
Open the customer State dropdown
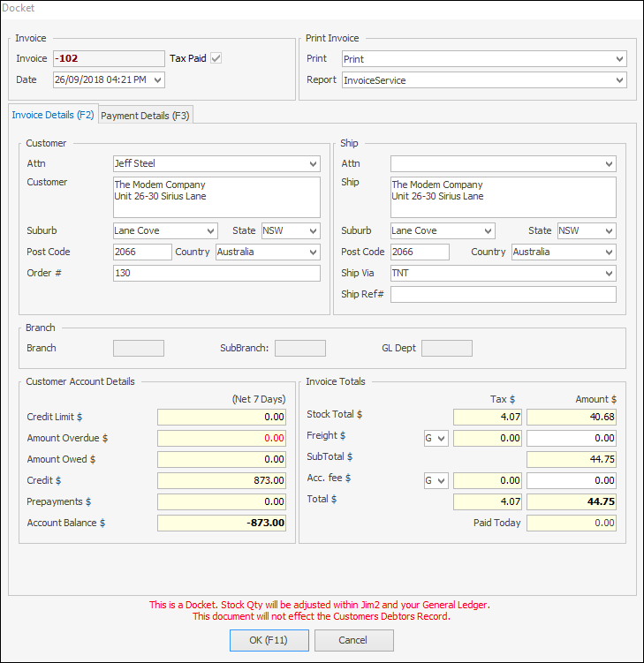[313, 231]
